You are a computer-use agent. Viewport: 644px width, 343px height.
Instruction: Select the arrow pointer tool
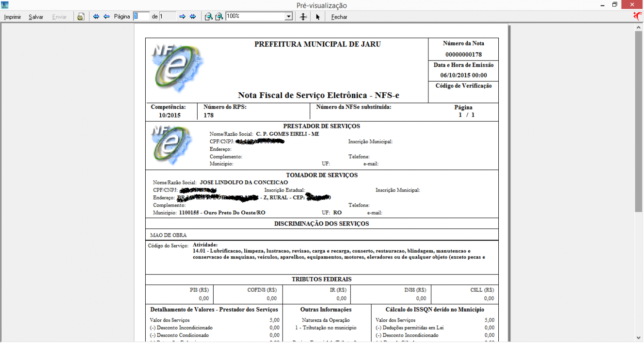pyautogui.click(x=318, y=16)
